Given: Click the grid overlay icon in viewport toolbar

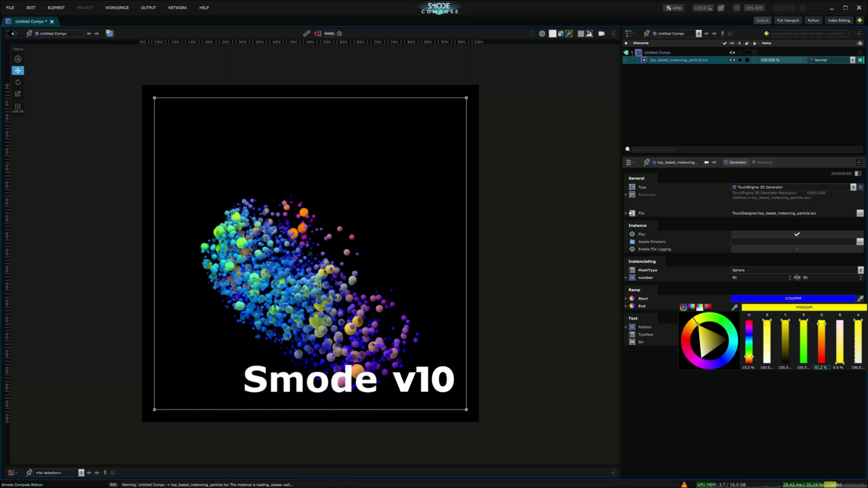Looking at the screenshot, I should [x=580, y=33].
